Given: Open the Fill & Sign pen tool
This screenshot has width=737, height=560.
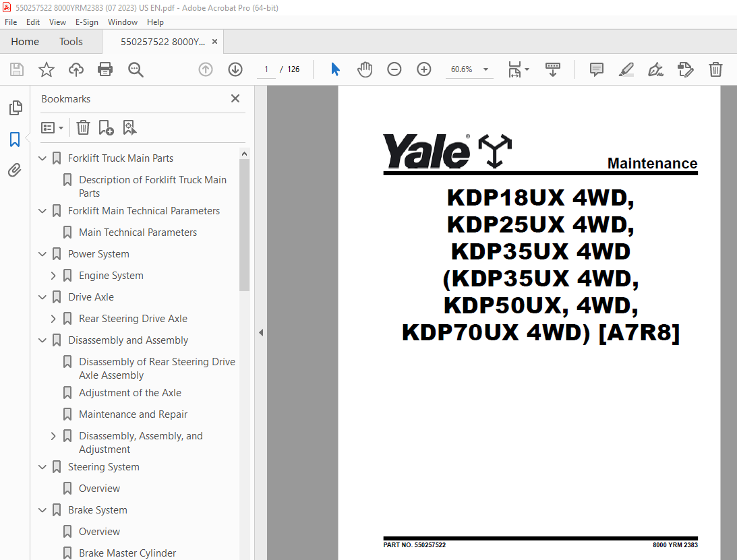Looking at the screenshot, I should (x=655, y=69).
